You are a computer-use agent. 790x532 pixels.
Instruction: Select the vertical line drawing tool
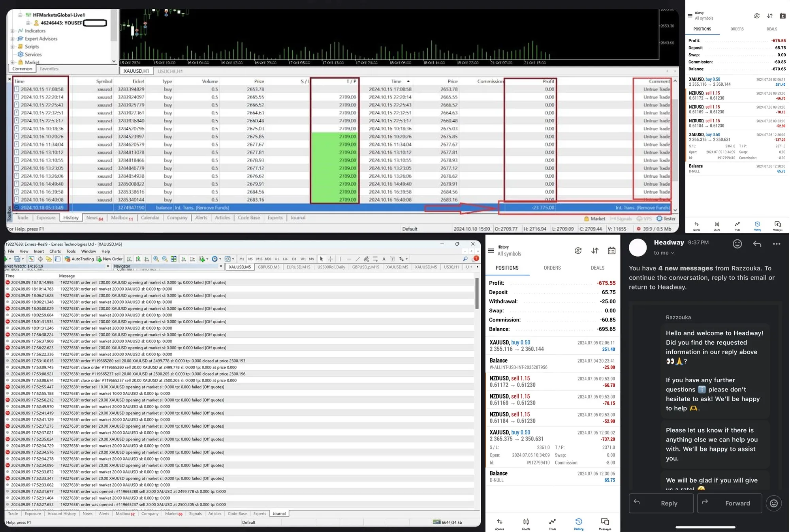[x=340, y=259]
